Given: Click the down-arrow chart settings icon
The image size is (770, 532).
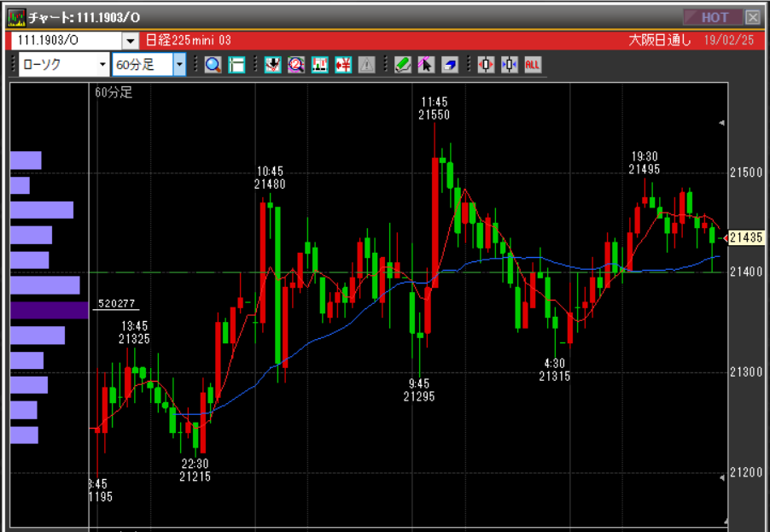Looking at the screenshot, I should tap(272, 64).
